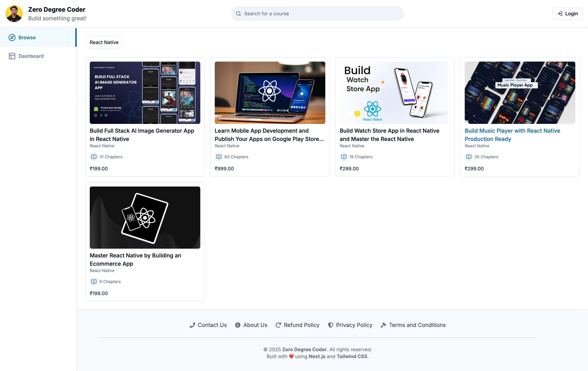Open Learn Mobile App Development course title
Screen dimensions: 588x371
click(269, 135)
